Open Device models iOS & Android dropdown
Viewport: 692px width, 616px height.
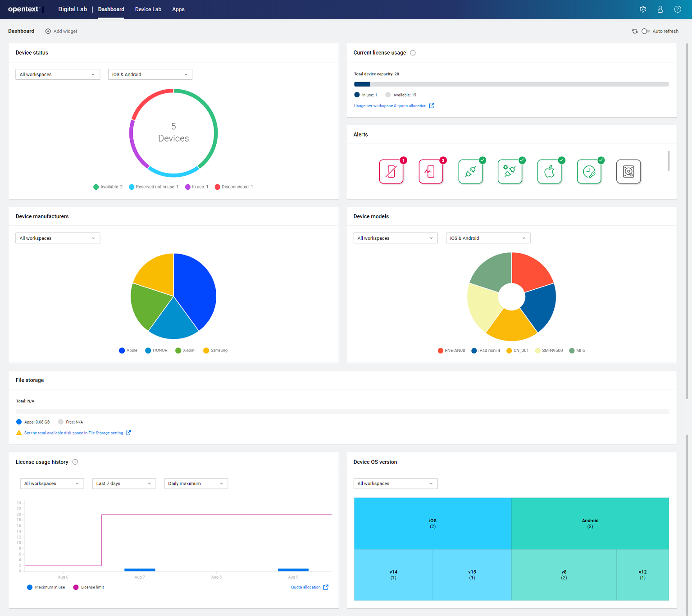[488, 238]
